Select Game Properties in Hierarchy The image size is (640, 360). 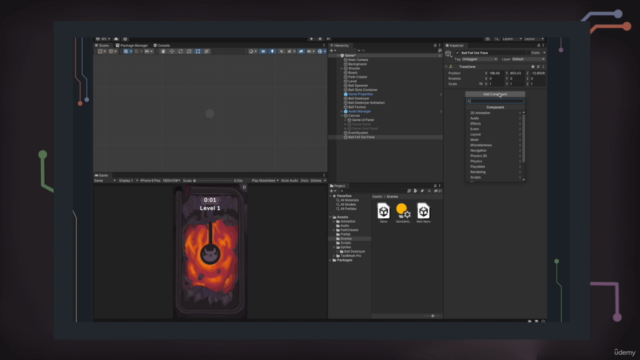point(360,94)
